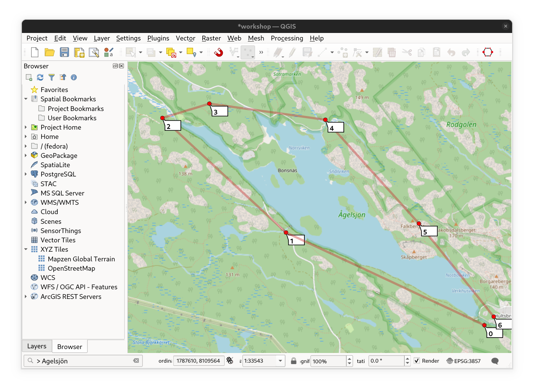
Task: Open the messages log speech bubble
Action: (495, 361)
